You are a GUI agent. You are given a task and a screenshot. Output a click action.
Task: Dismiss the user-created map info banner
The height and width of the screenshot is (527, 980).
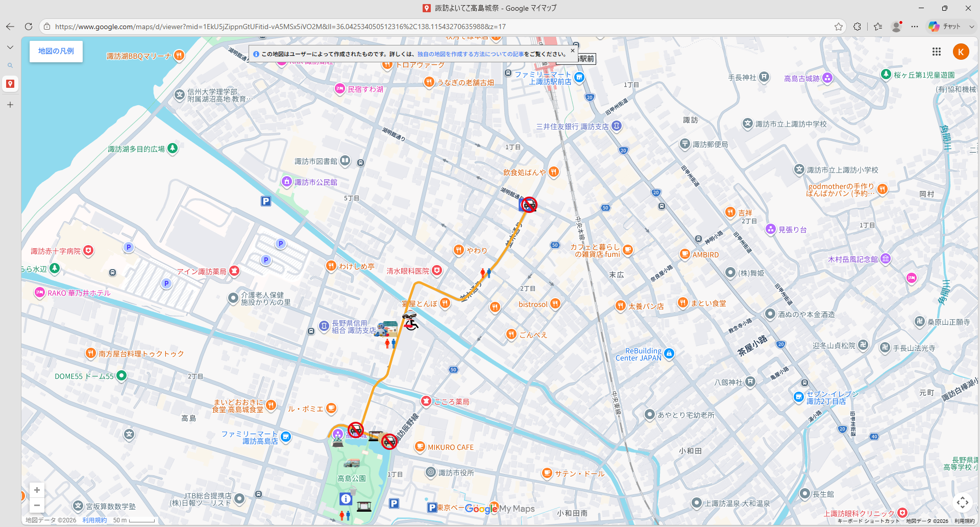coord(572,51)
